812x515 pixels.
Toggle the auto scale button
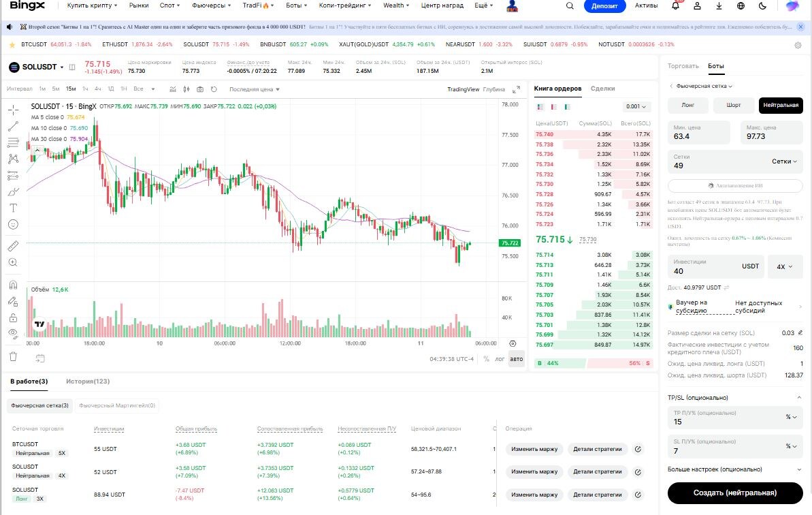pyautogui.click(x=517, y=358)
